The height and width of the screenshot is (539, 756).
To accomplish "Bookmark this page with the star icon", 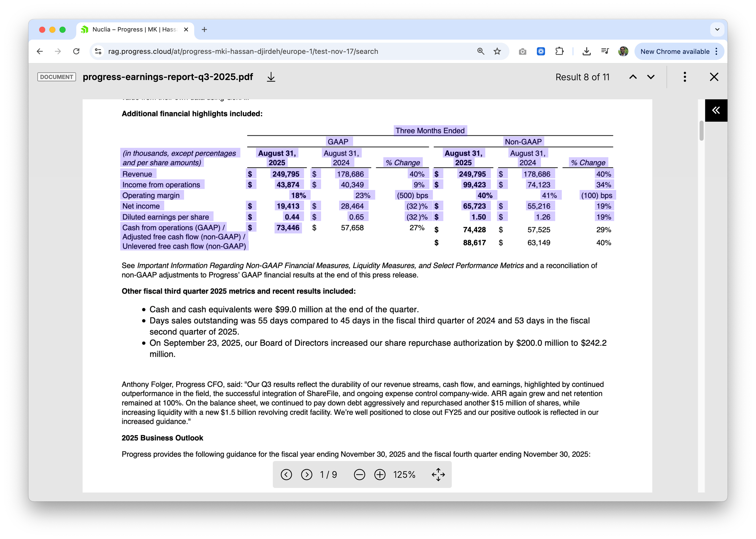I will [x=496, y=51].
